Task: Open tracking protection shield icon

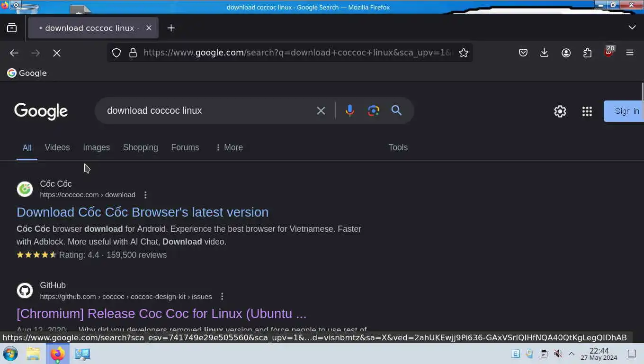Action: 116,53
